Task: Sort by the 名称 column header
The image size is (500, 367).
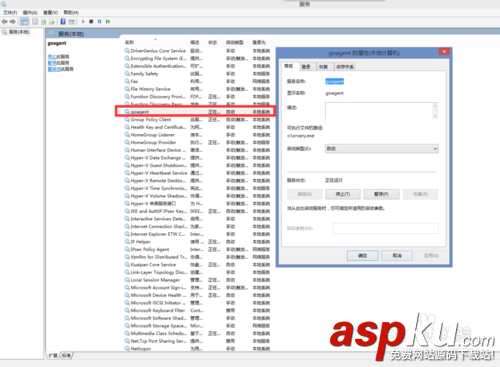Action: [x=129, y=42]
